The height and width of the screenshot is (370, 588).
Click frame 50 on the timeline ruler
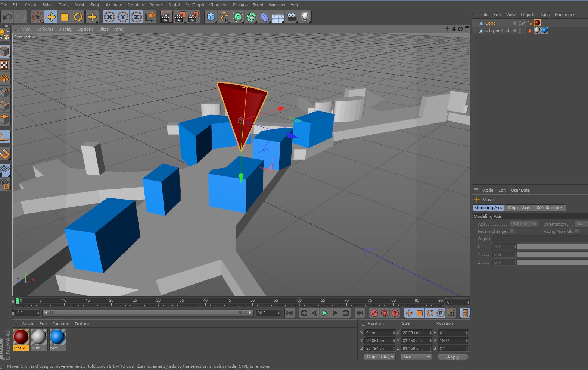click(252, 301)
